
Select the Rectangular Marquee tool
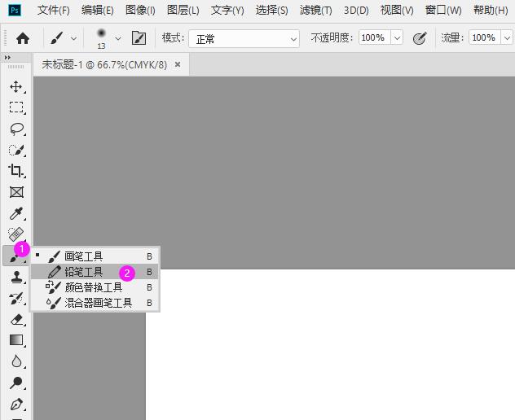click(x=16, y=107)
